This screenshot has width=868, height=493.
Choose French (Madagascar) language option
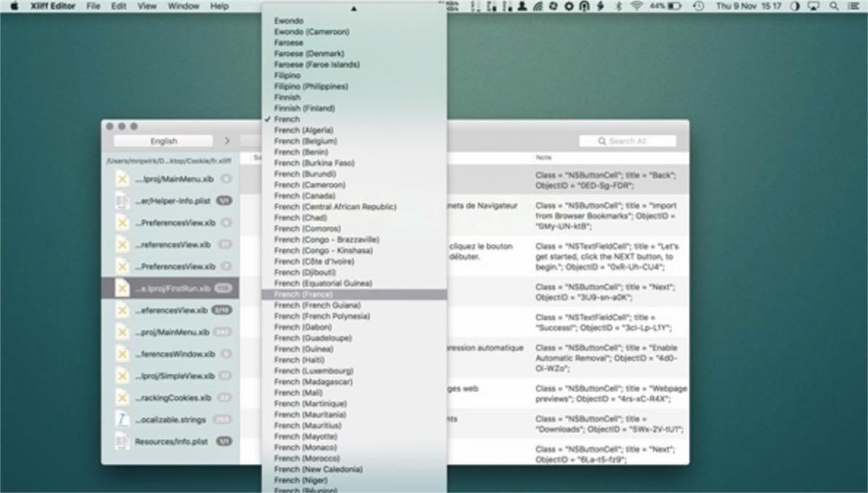tap(354, 382)
